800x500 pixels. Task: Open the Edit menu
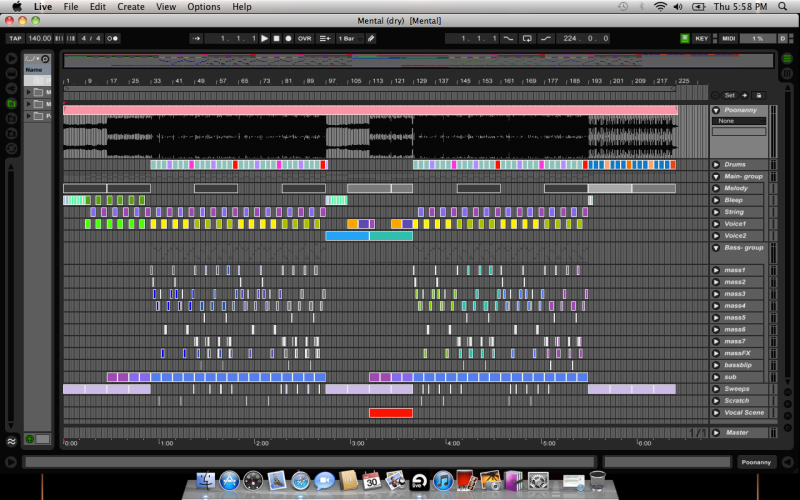pos(97,7)
